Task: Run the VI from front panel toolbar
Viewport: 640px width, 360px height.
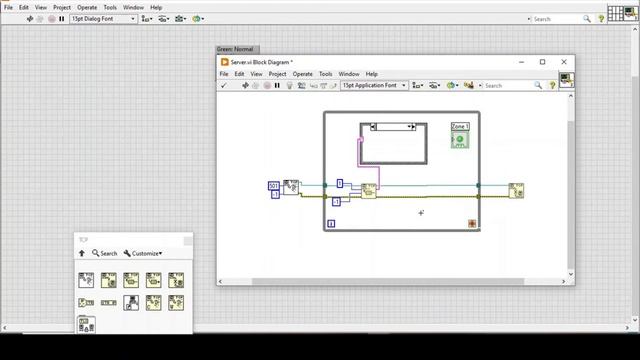Action: click(29, 19)
